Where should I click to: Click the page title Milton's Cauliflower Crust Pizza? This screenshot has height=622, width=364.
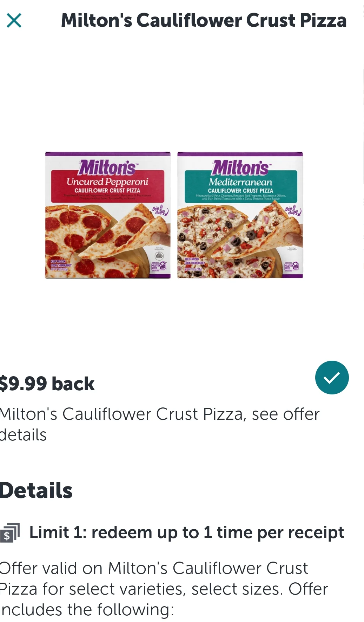[204, 20]
